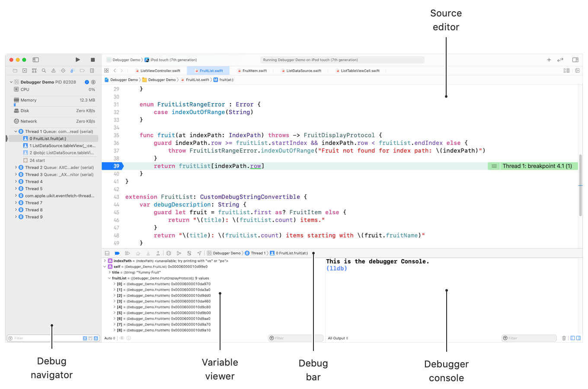Hide the debug area using leftmost debug bar icon
Image resolution: width=588 pixels, height=389 pixels.
point(107,254)
